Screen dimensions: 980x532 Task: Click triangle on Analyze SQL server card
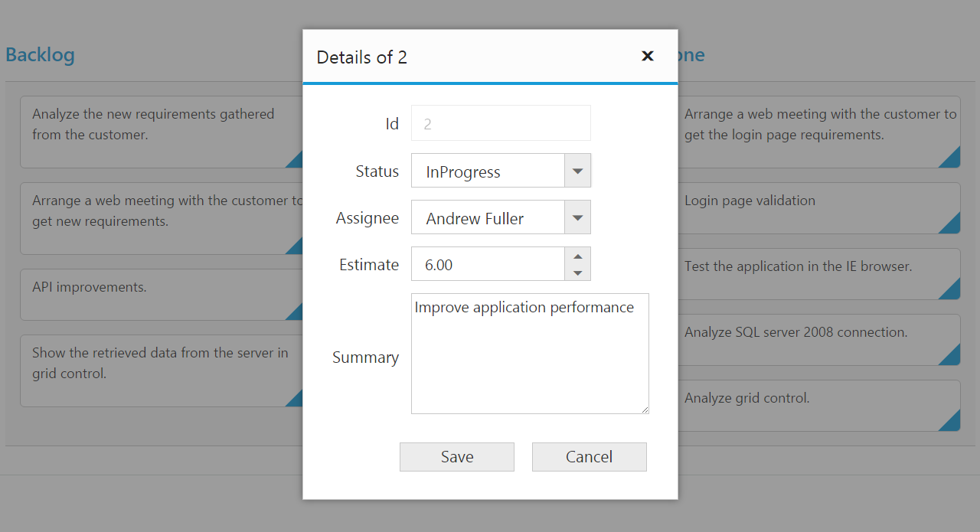pos(952,357)
